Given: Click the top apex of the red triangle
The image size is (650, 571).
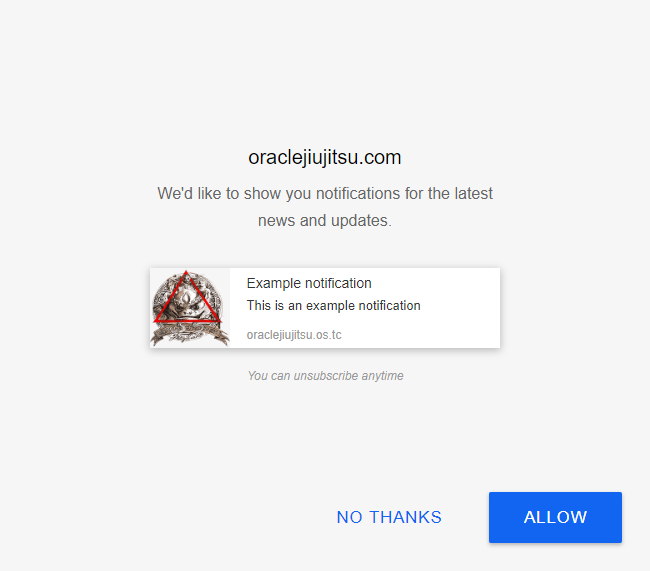Looking at the screenshot, I should pos(186,272).
